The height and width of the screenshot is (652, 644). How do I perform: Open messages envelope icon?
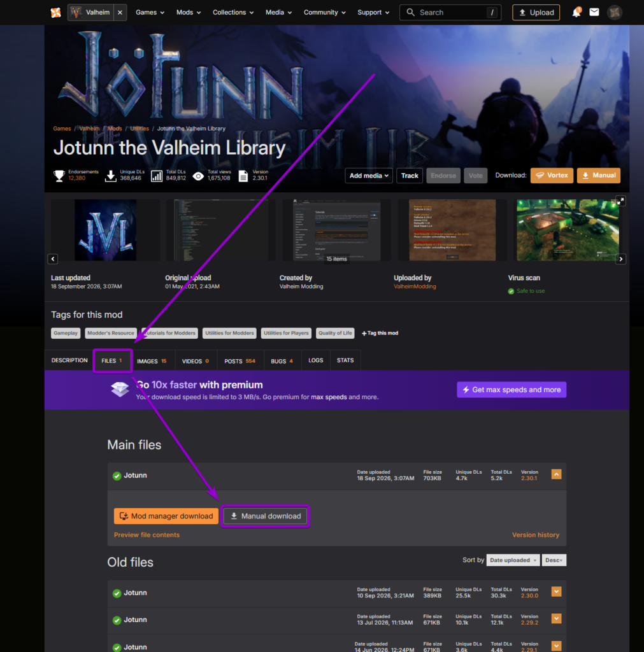[x=594, y=12]
